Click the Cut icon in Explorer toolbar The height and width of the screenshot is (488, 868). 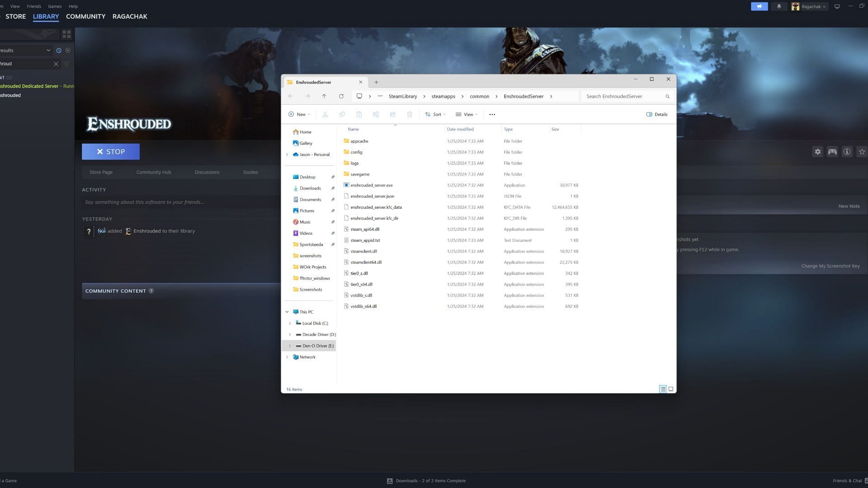(325, 114)
